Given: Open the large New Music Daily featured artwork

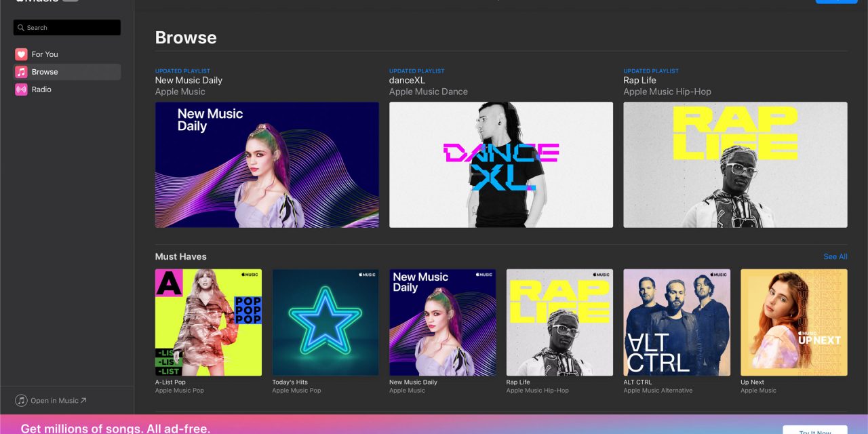Looking at the screenshot, I should [x=267, y=165].
